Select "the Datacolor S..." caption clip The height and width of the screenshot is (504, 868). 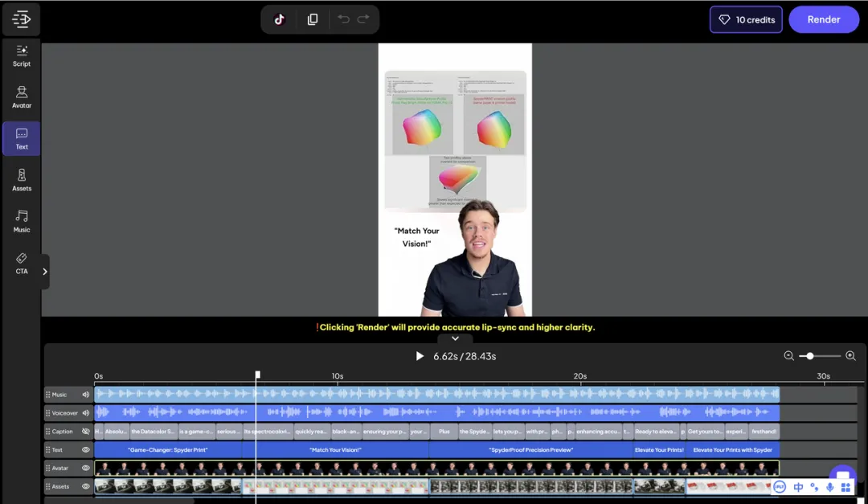[153, 432]
